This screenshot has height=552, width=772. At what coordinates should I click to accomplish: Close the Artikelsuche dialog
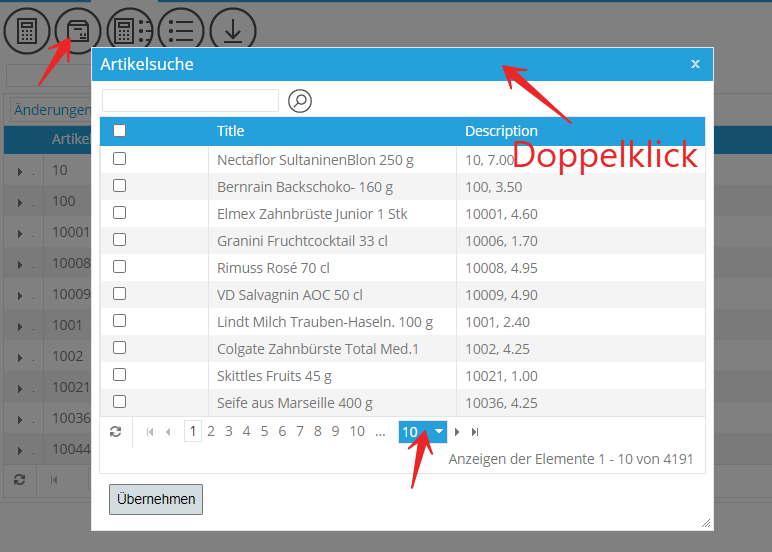[695, 64]
